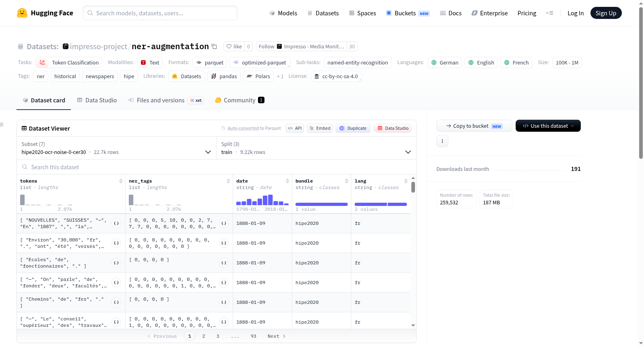This screenshot has height=347, width=644.
Task: Open the Split dropdown
Action: (316, 148)
